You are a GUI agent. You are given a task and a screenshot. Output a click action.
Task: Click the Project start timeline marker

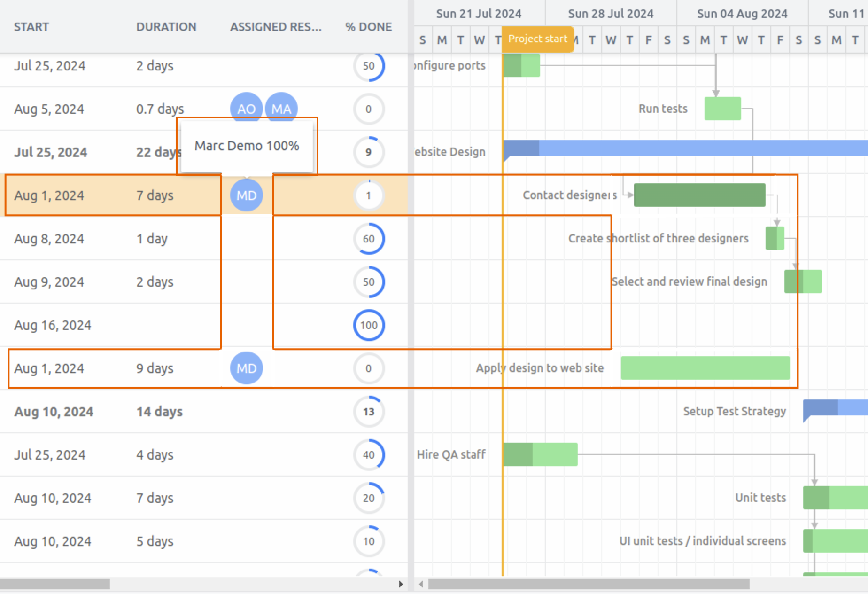click(538, 39)
